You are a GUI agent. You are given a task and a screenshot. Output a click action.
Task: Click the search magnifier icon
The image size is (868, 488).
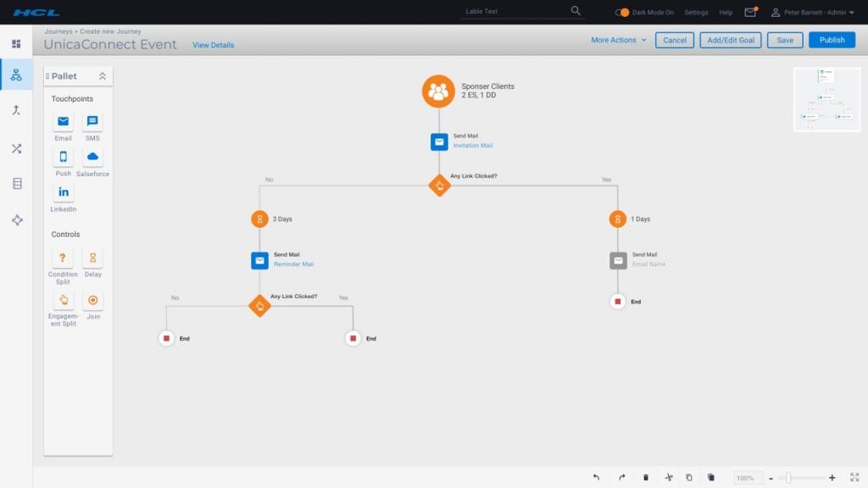576,10
